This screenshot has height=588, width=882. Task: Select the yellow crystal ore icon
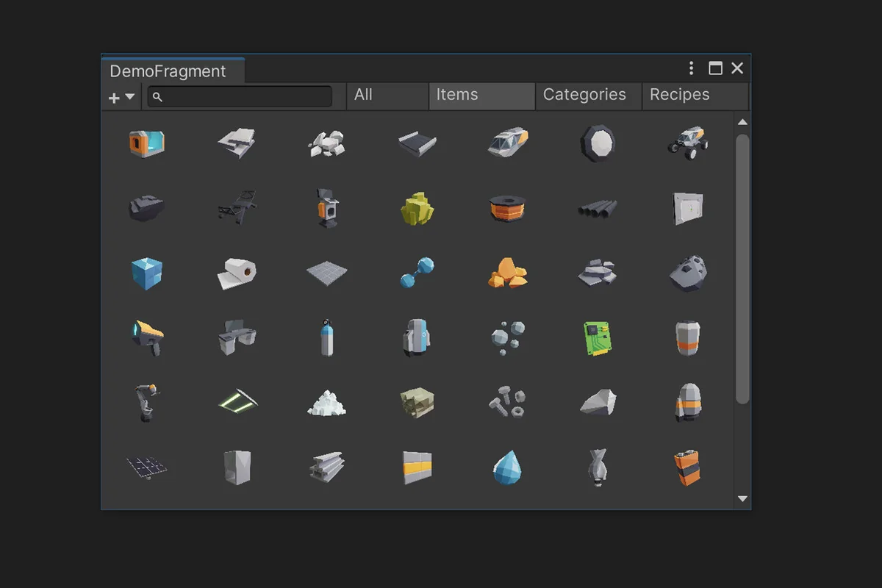(416, 208)
